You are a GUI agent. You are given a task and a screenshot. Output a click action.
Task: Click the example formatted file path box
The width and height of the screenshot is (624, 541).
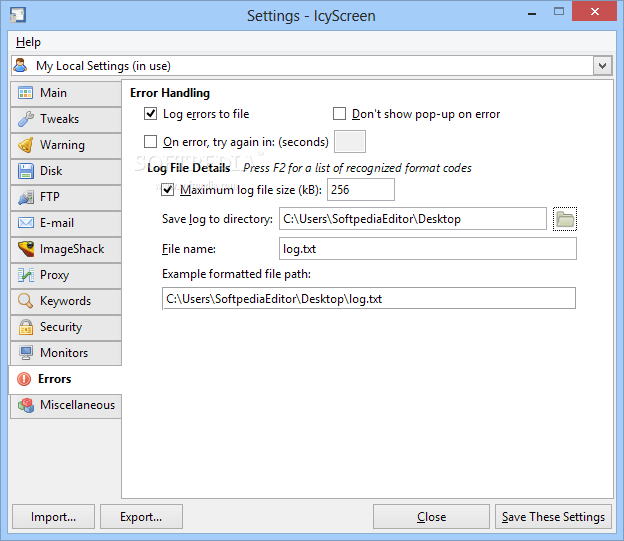click(x=369, y=299)
